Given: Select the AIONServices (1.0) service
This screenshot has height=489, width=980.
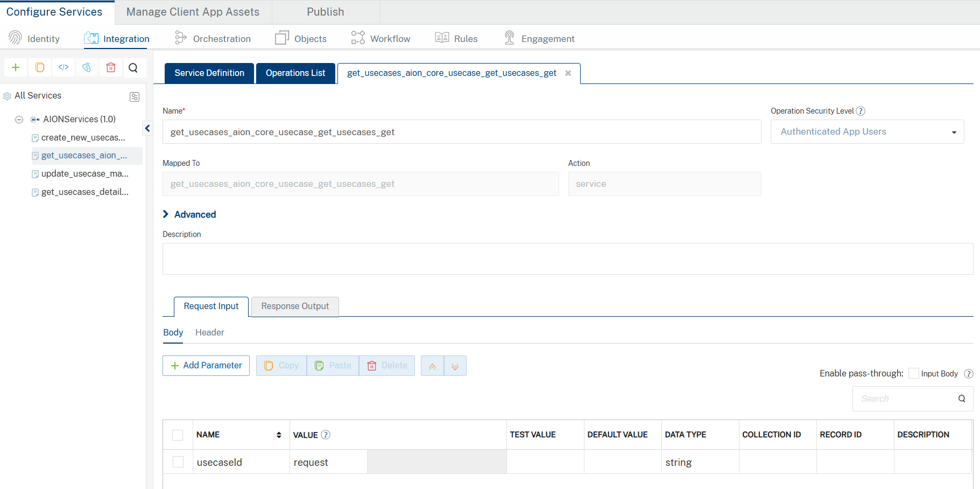Looking at the screenshot, I should pos(80,120).
